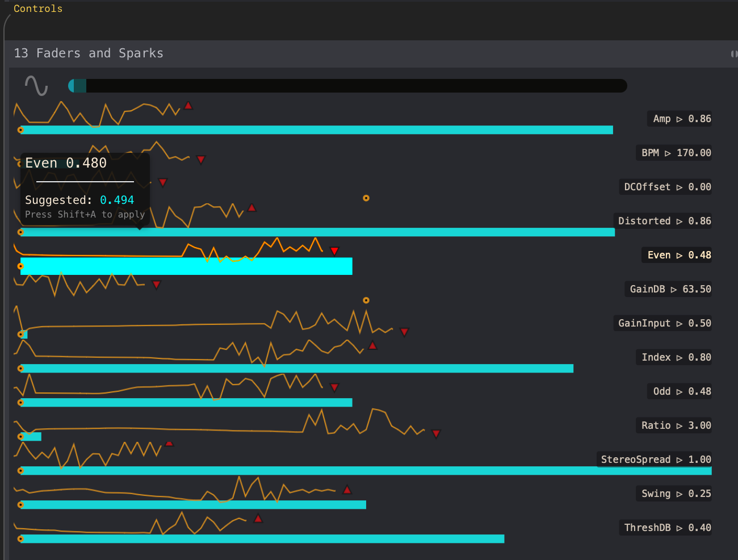Click the GainDB sparkline graph

[79, 285]
